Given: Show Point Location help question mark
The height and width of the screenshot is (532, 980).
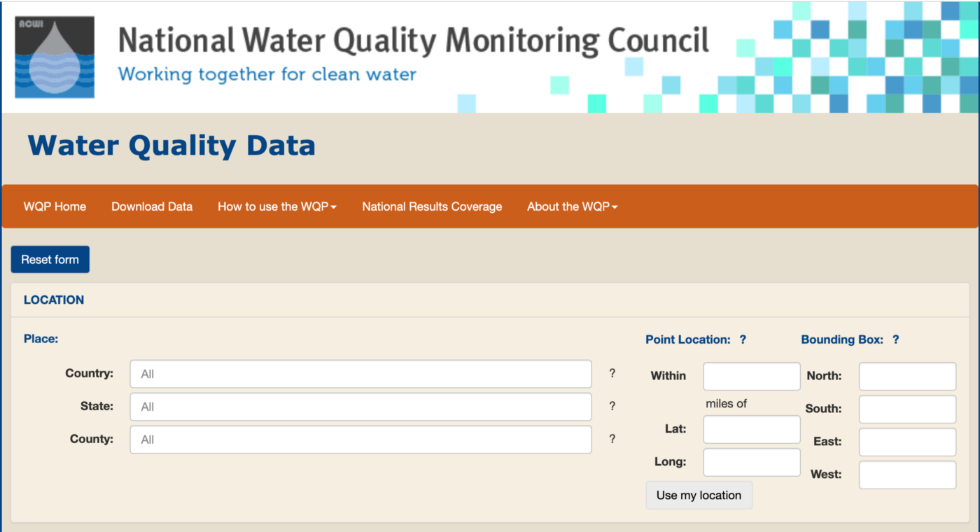Looking at the screenshot, I should pyautogui.click(x=743, y=339).
